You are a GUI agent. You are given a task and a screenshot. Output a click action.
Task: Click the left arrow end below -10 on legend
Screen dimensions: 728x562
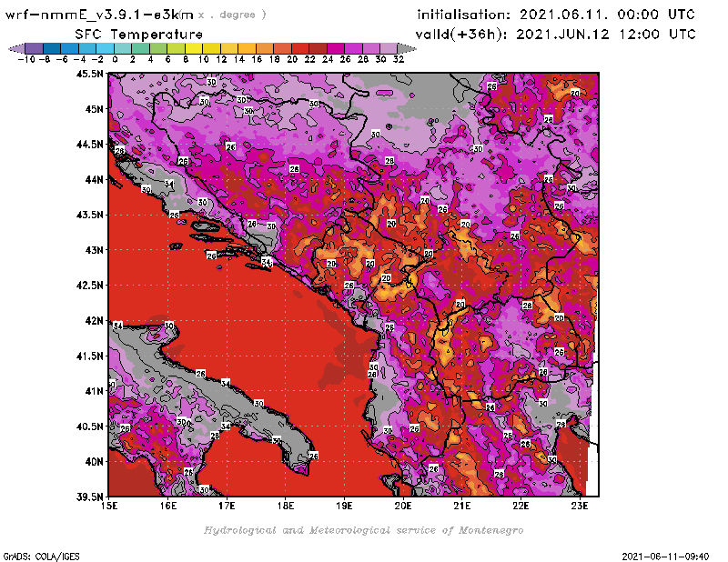(16, 48)
